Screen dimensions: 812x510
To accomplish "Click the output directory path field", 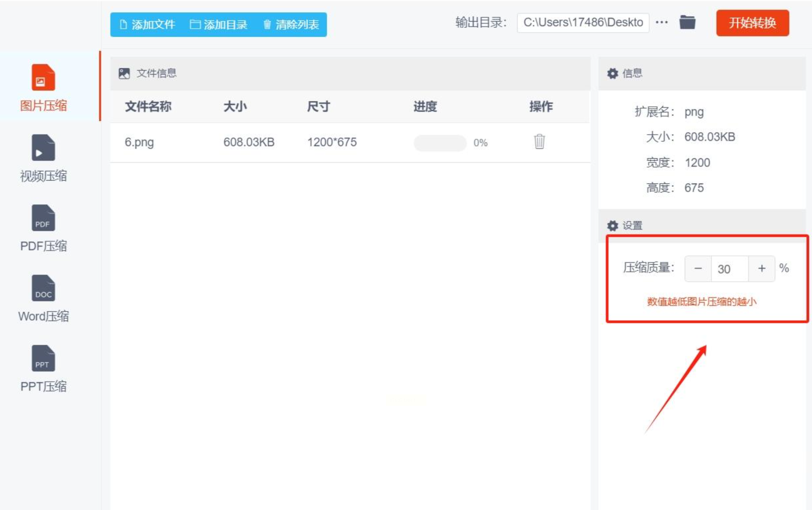I will [x=582, y=23].
